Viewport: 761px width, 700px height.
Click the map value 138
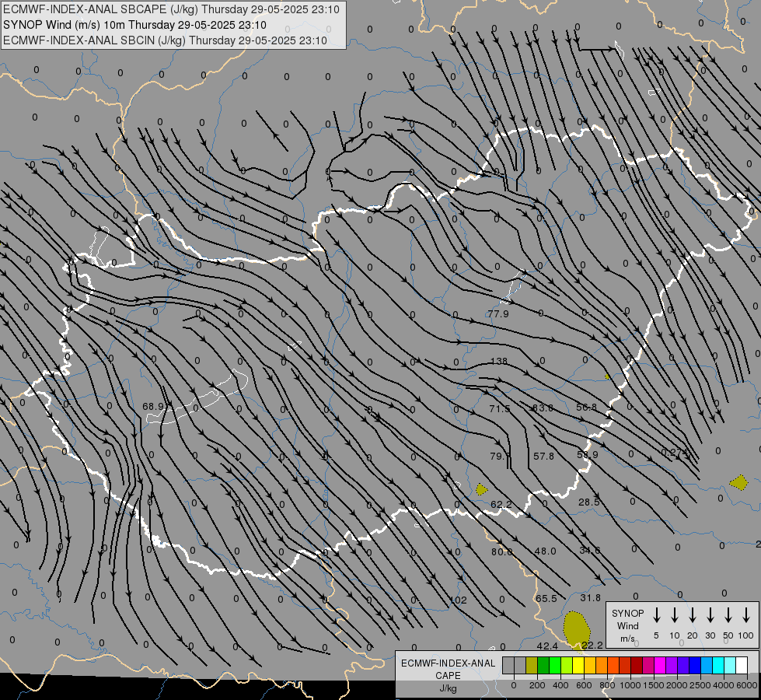pos(499,362)
